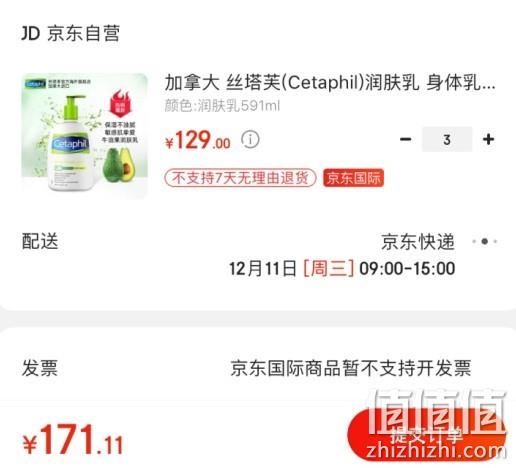This screenshot has height=468, width=516.
Task: Open the 配送 delivery row
Action: [258, 255]
